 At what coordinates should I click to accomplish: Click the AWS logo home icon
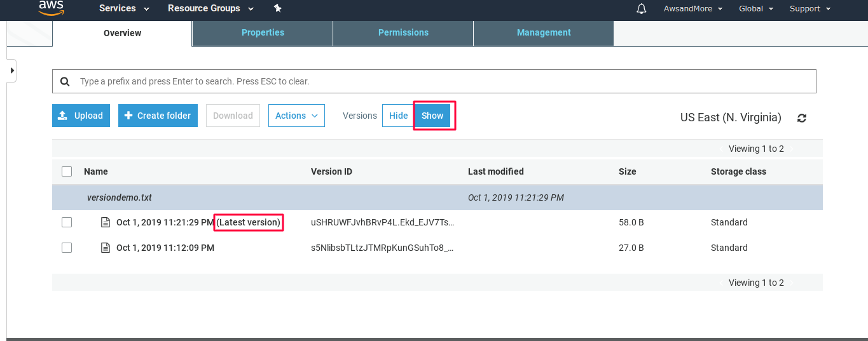tap(51, 7)
